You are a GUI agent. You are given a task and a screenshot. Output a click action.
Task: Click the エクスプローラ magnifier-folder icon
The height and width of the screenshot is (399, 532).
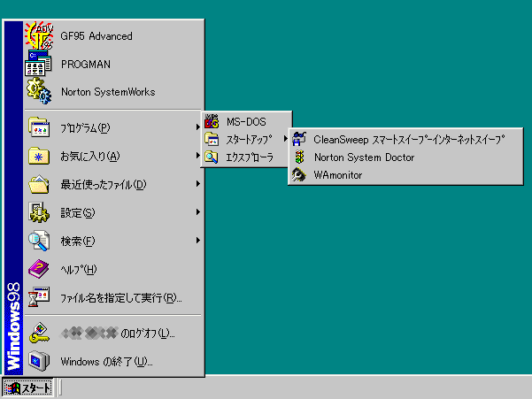pyautogui.click(x=212, y=157)
